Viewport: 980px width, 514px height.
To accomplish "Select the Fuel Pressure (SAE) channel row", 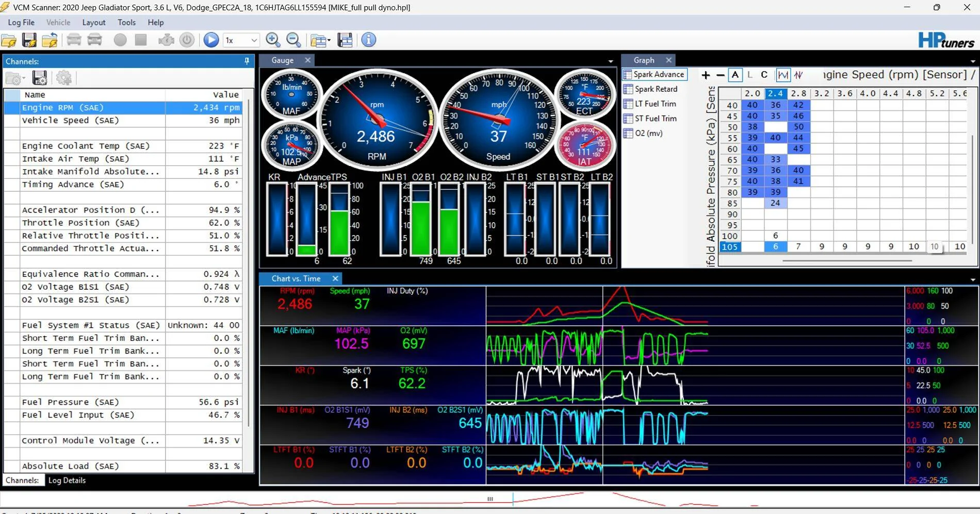I will click(123, 402).
